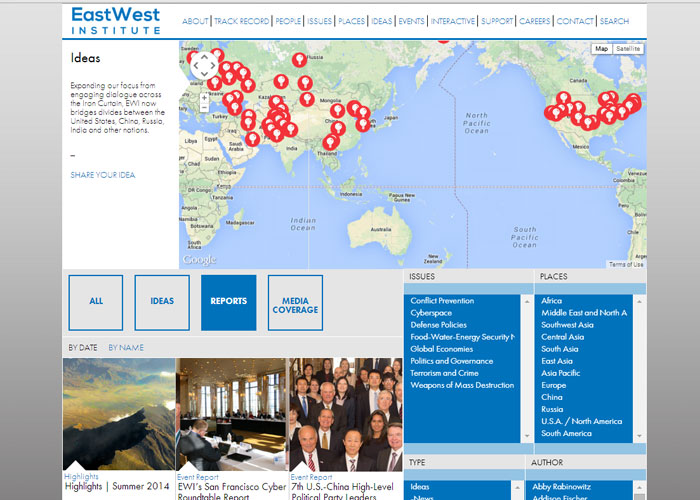Viewport: 700px width, 500px height.
Task: Open EWI's San Francisco Cyber Roundtable Report
Action: [x=231, y=491]
